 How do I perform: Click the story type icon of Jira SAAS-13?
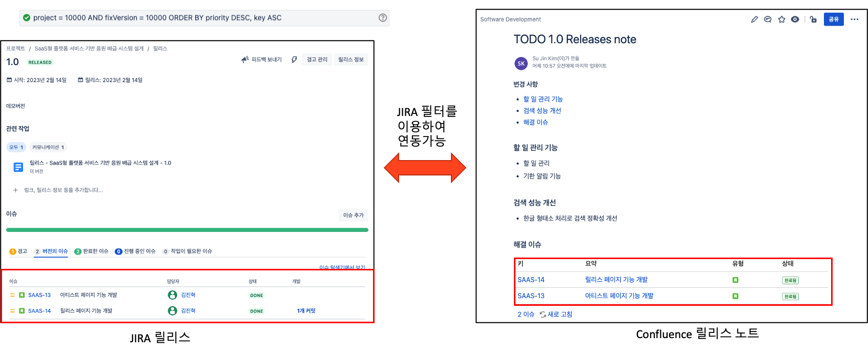coord(22,295)
